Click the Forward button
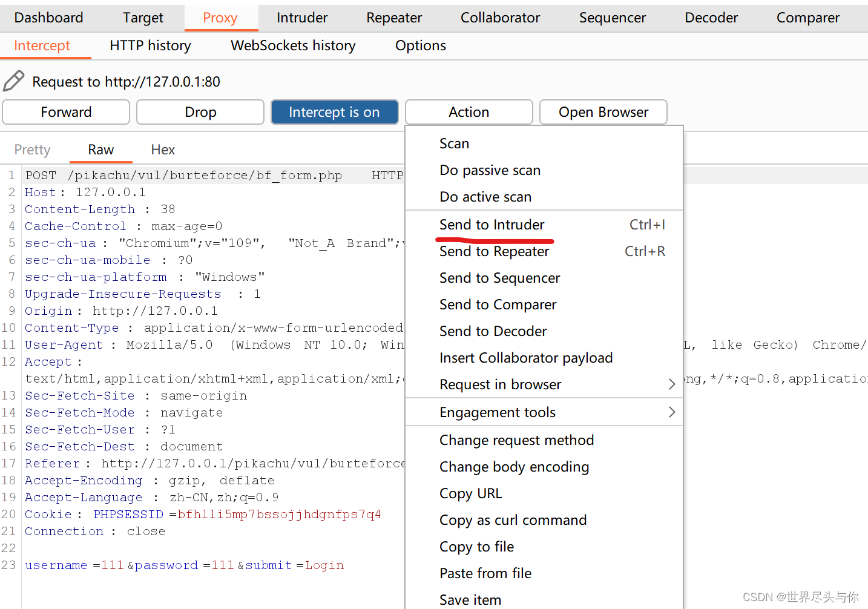The height and width of the screenshot is (609, 868). (x=66, y=112)
